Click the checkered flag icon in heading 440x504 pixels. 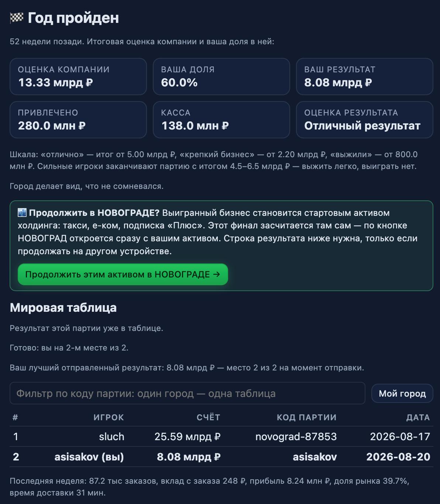point(17,18)
